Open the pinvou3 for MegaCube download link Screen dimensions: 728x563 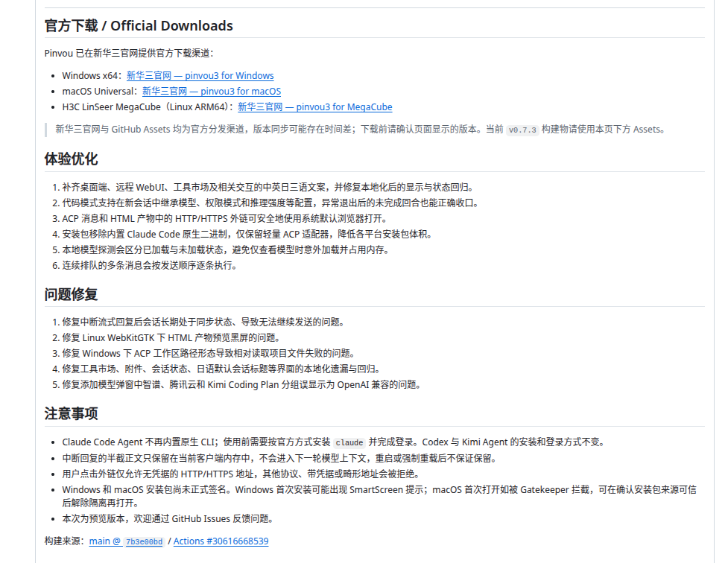pos(314,107)
